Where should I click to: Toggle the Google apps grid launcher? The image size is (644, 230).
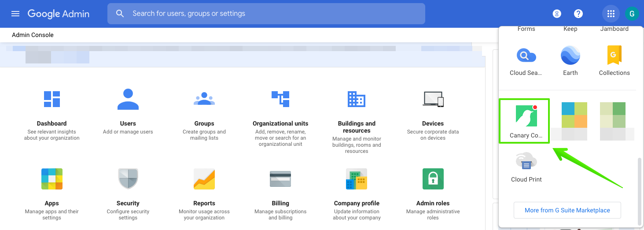point(611,14)
